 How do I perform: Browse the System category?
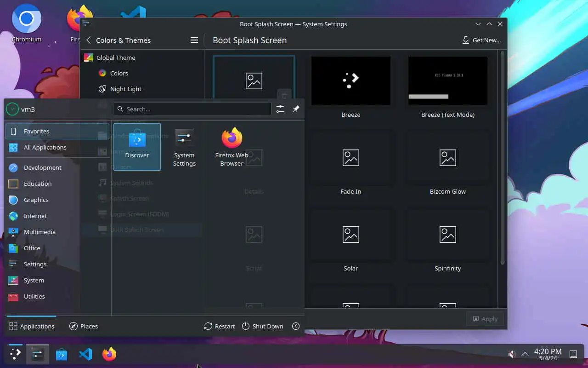[x=57, y=280]
